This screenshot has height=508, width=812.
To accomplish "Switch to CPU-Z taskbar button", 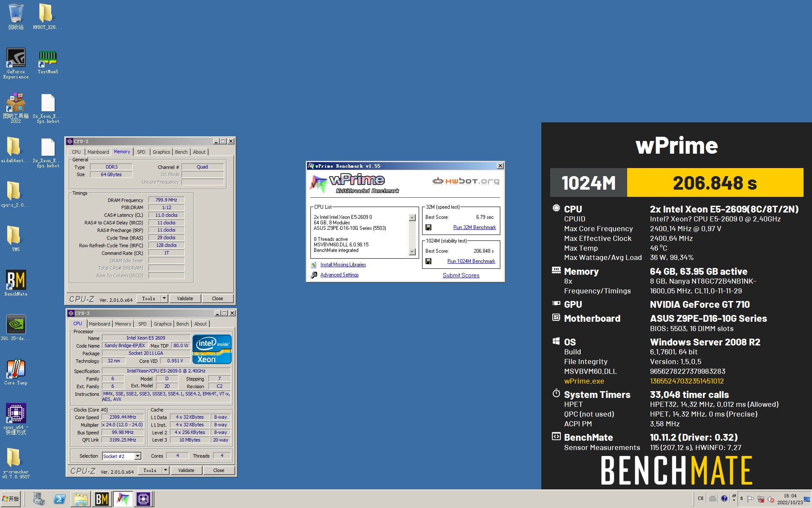I will [x=143, y=499].
